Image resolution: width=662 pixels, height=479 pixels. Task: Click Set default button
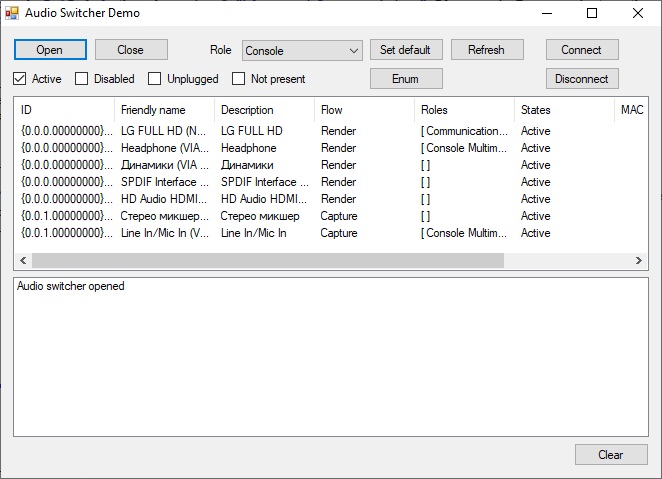(406, 50)
